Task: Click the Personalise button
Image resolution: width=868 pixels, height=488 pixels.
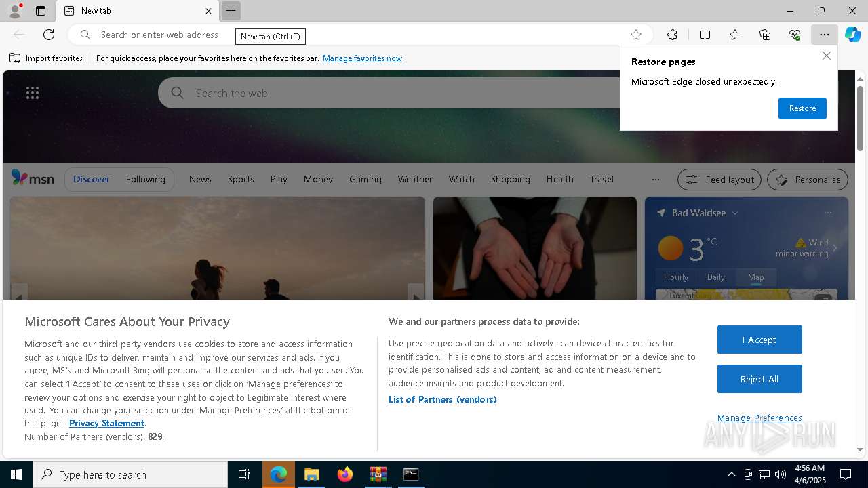Action: tap(808, 180)
